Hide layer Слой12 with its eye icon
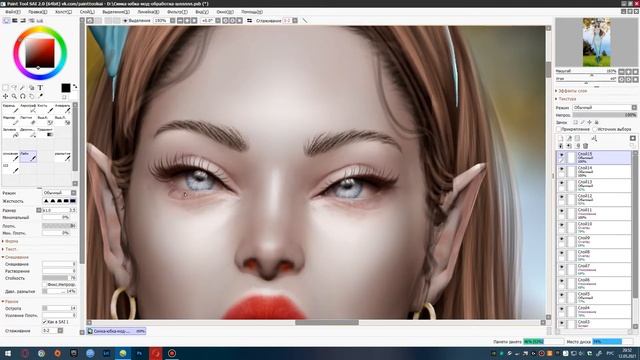 point(562,197)
